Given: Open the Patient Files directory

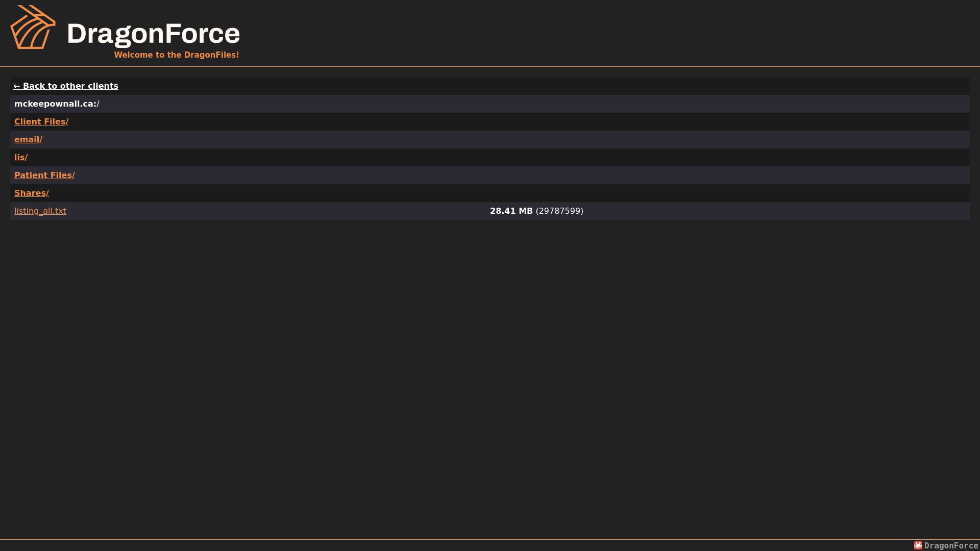Looking at the screenshot, I should click(x=44, y=176).
